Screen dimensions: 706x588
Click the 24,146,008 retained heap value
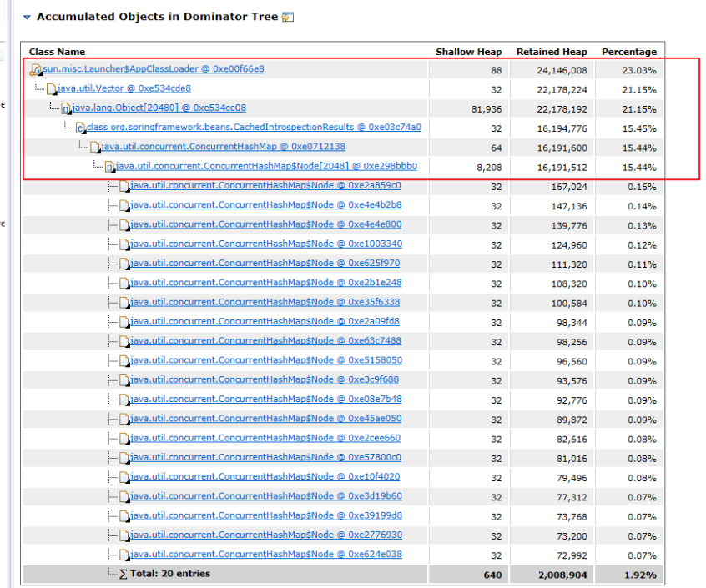pyautogui.click(x=562, y=70)
